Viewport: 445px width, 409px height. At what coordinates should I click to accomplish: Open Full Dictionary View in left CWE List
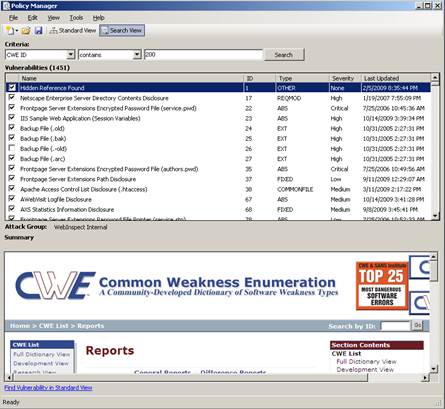[42, 354]
